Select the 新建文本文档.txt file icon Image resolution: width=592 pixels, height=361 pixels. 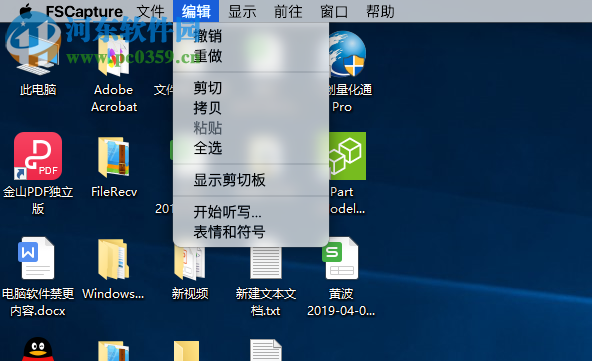[266, 262]
